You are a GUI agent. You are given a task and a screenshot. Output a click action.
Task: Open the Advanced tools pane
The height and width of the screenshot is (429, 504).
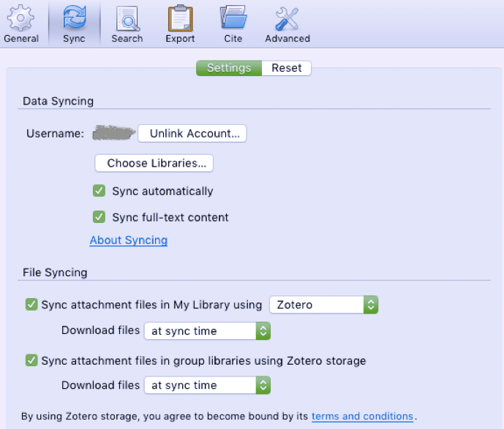tap(287, 23)
